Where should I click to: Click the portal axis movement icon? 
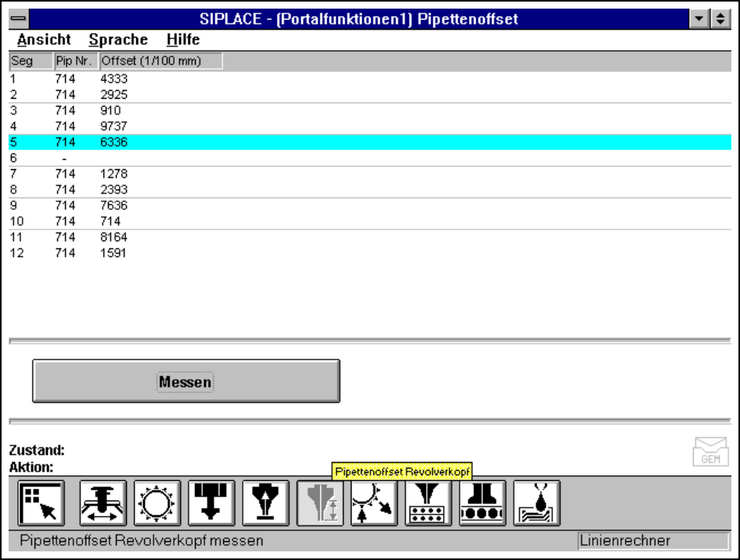point(103,504)
